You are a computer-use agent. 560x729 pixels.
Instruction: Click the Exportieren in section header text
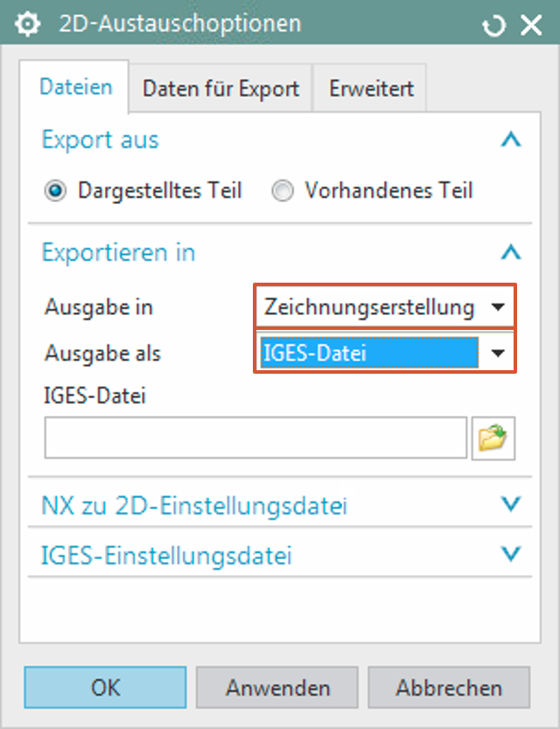(118, 253)
